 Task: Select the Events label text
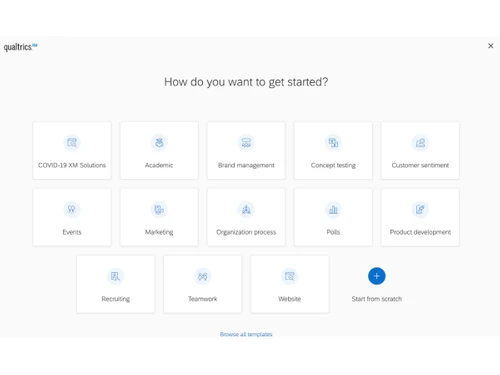pos(72,232)
